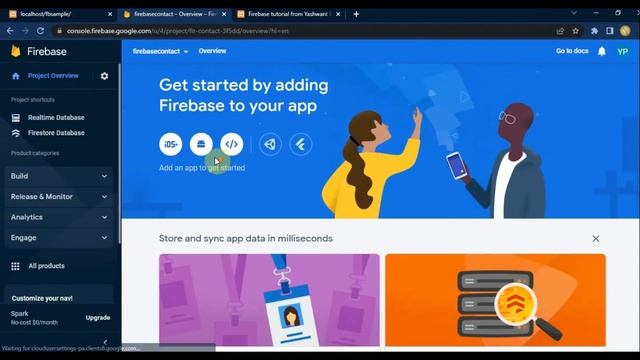Open the browser extensions puzzle icon
Screen dimensions: 640x360
[x=594, y=31]
